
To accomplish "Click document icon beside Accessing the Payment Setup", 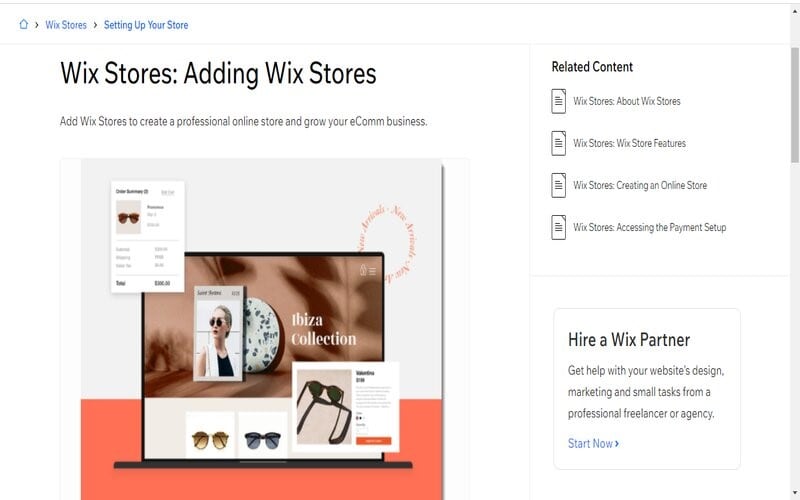I will [559, 228].
